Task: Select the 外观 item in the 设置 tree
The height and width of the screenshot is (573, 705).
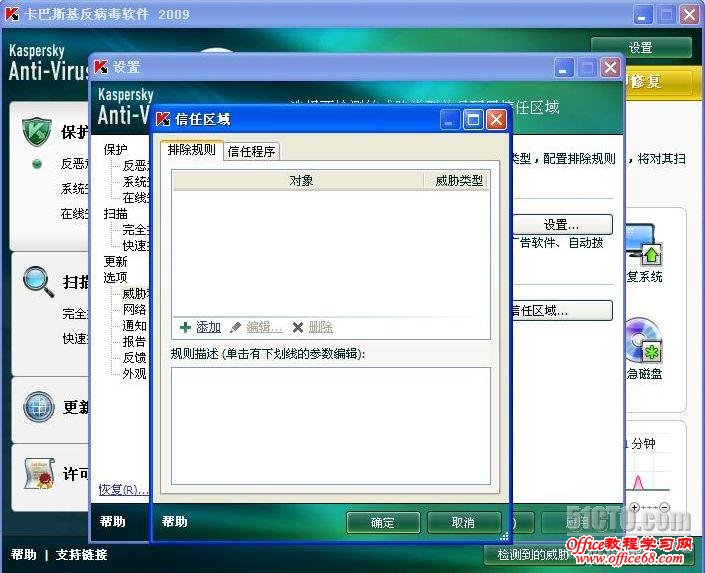Action: (134, 373)
